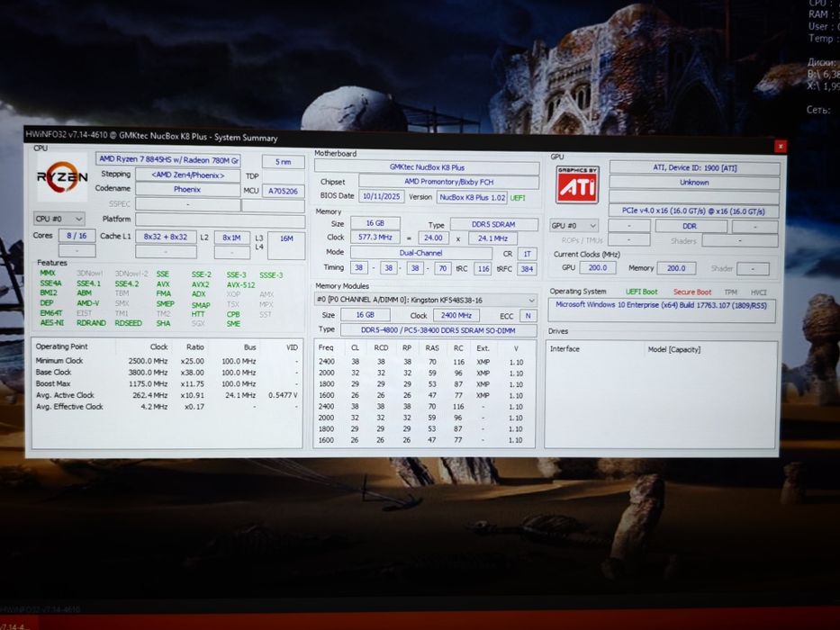Click the green UEFI label near BIOS version
This screenshot has width=840, height=630.
[x=518, y=198]
